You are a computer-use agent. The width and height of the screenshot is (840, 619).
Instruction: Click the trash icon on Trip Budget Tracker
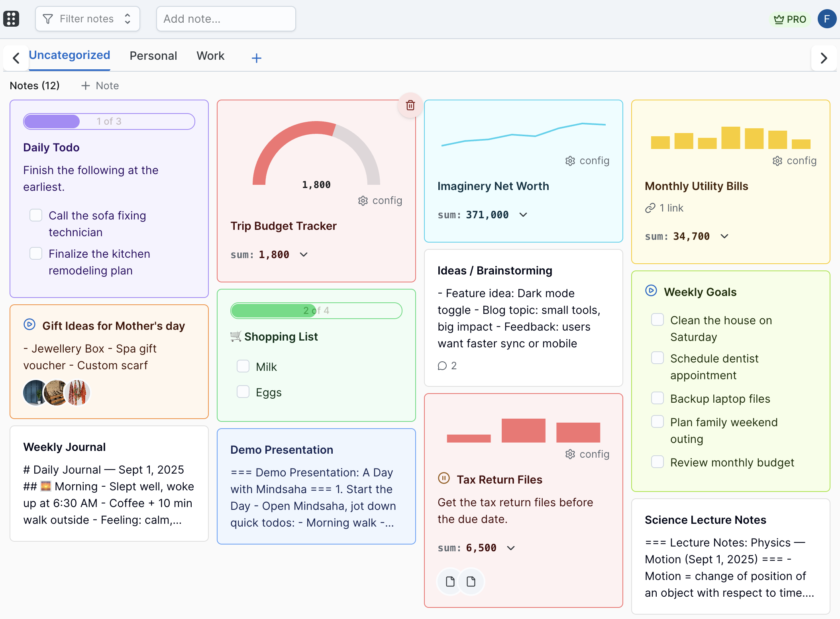(410, 105)
